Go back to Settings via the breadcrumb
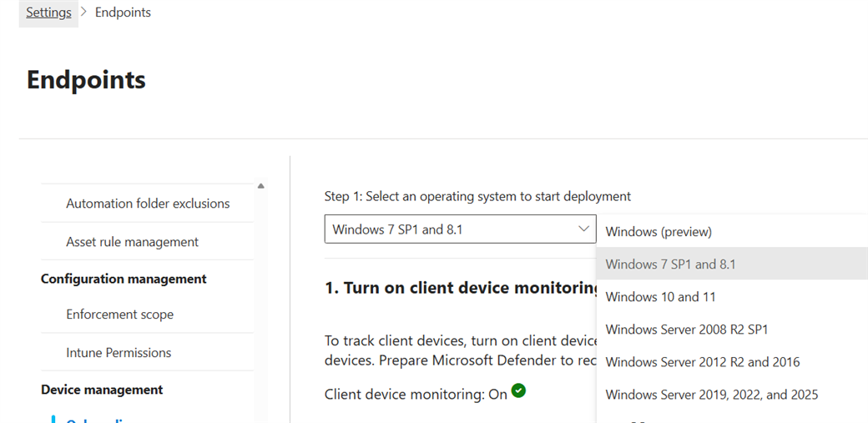Image resolution: width=868 pixels, height=423 pixels. tap(48, 13)
